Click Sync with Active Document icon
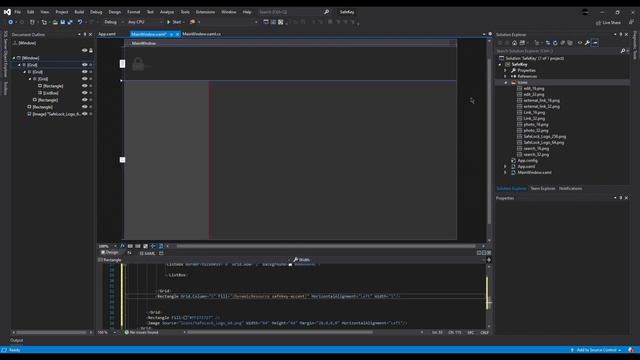 pyautogui.click(x=548, y=43)
